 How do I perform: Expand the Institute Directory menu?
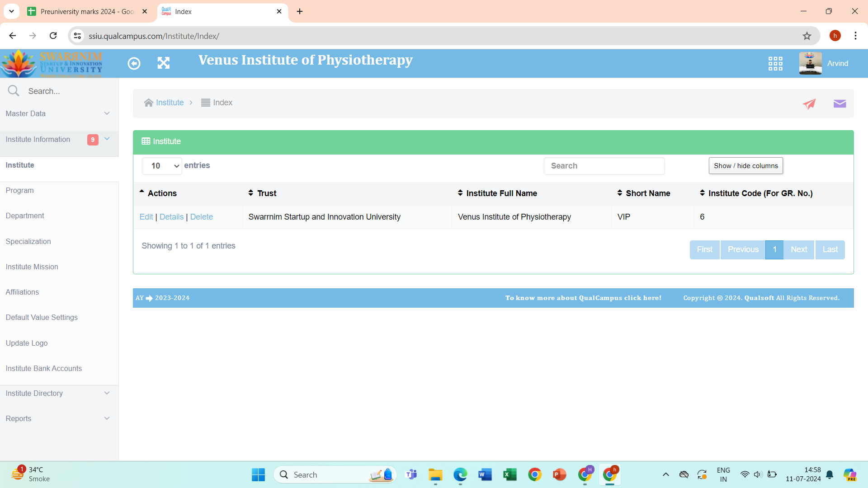[x=59, y=393]
